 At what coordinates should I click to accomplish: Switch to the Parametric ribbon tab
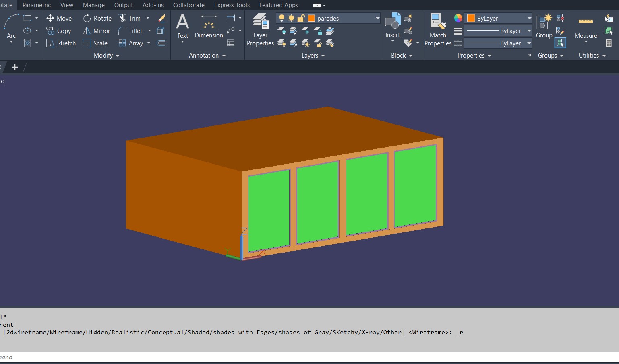coord(37,5)
